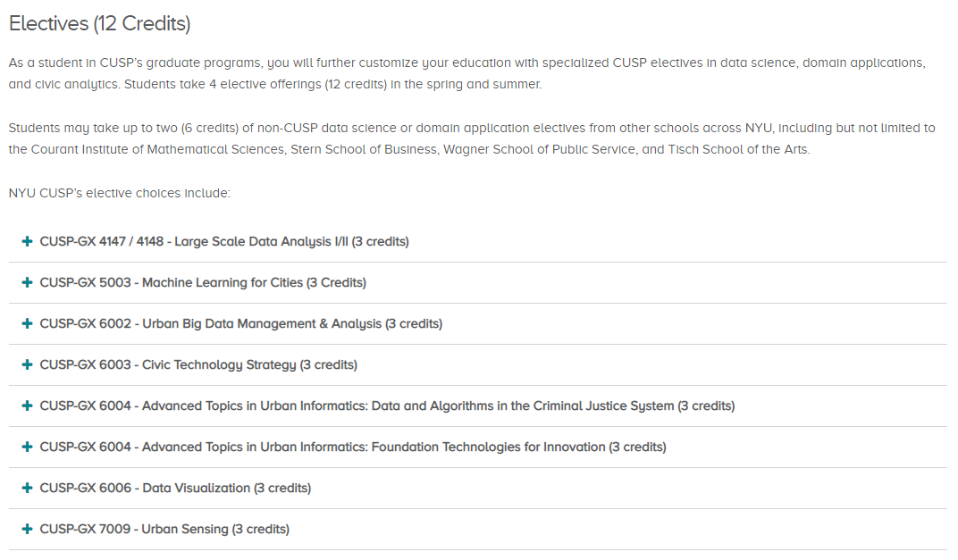The width and height of the screenshot is (958, 560).
Task: Click the Electives (12 Credits) heading
Action: [99, 23]
